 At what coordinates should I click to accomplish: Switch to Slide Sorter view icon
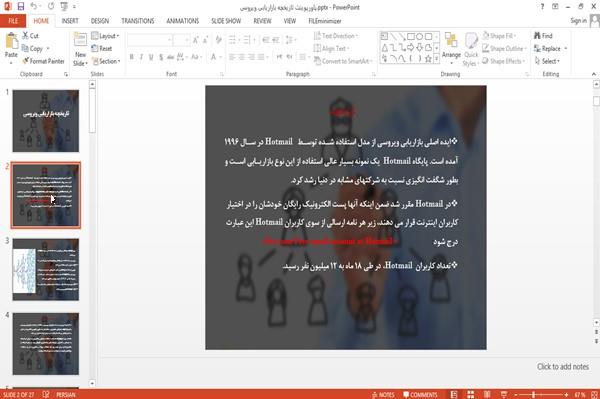(x=470, y=394)
